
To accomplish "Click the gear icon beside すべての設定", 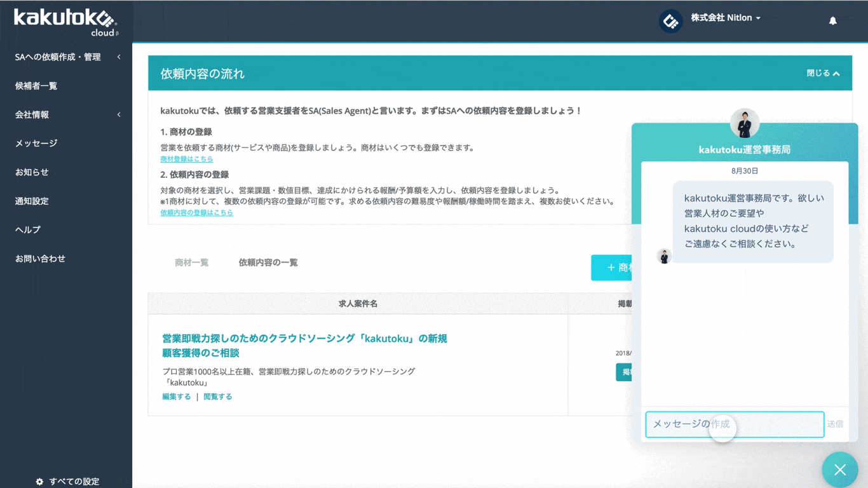I will pyautogui.click(x=39, y=482).
